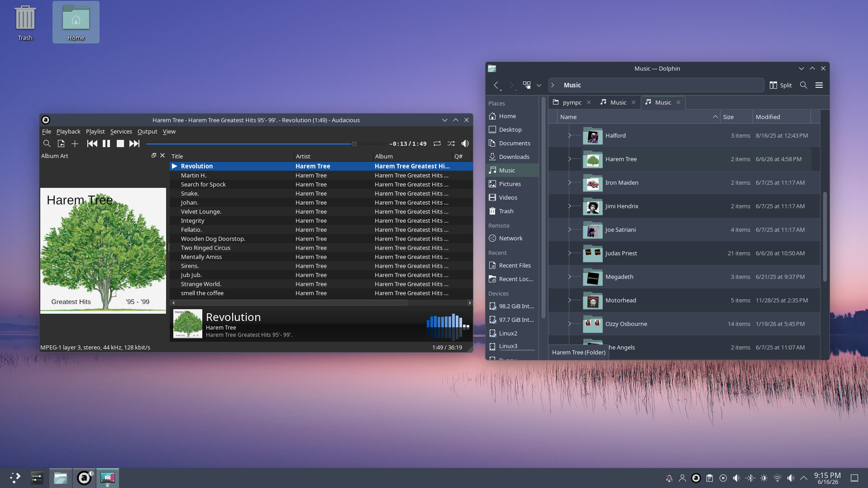Sort playlist by Title column header
Image resolution: width=868 pixels, height=488 pixels.
pos(232,156)
